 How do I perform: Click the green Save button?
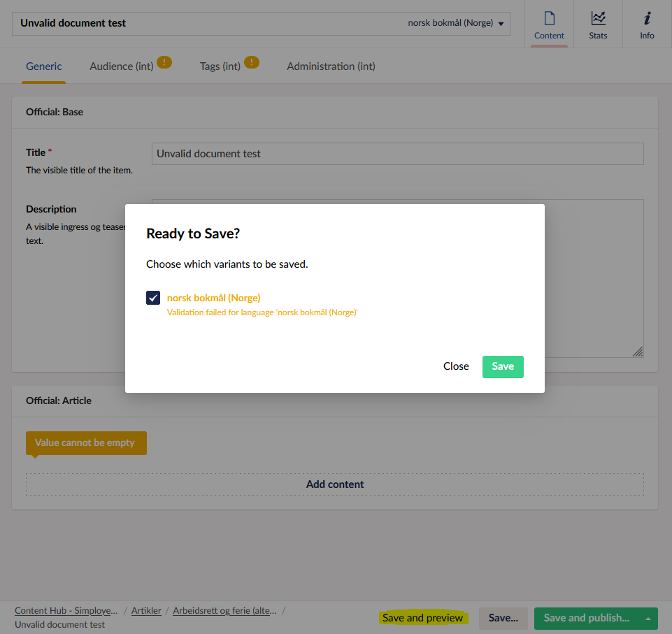[x=503, y=366]
